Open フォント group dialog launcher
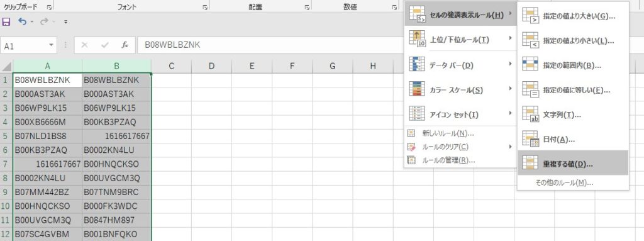This screenshot has height=241, width=644. tap(204, 7)
